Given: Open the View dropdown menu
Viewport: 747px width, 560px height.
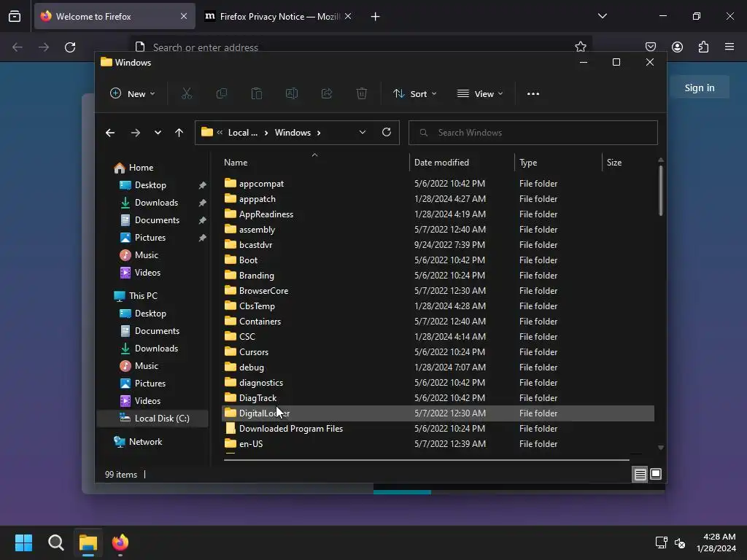Looking at the screenshot, I should click(x=480, y=94).
